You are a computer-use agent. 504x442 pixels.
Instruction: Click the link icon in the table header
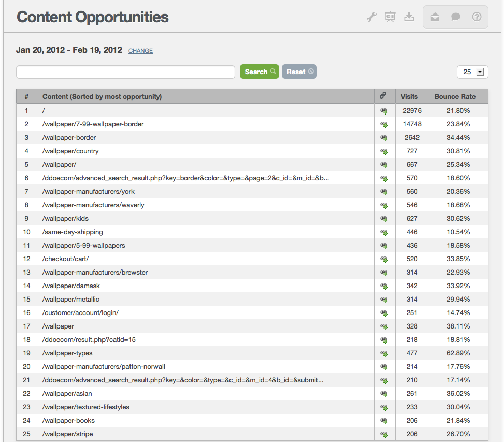tap(383, 96)
